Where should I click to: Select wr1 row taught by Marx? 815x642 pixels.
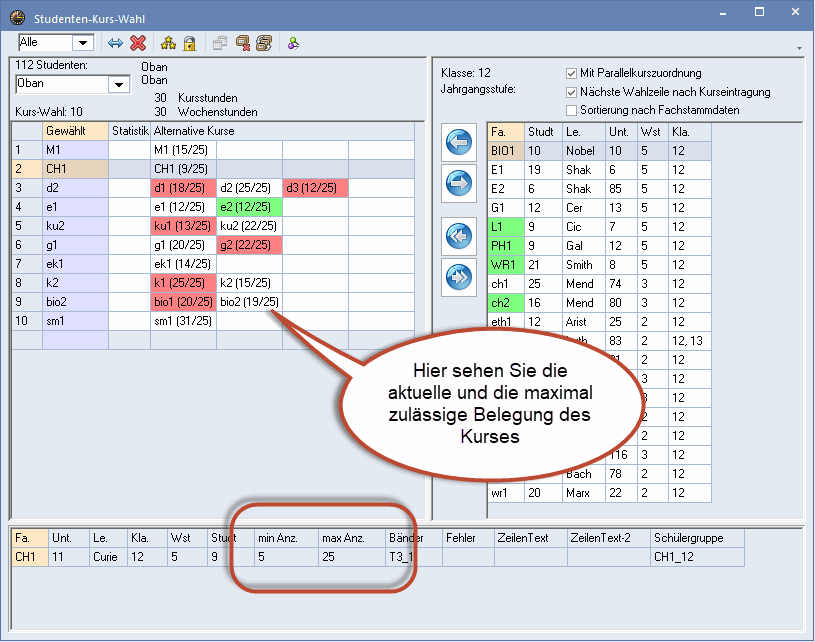(x=599, y=493)
